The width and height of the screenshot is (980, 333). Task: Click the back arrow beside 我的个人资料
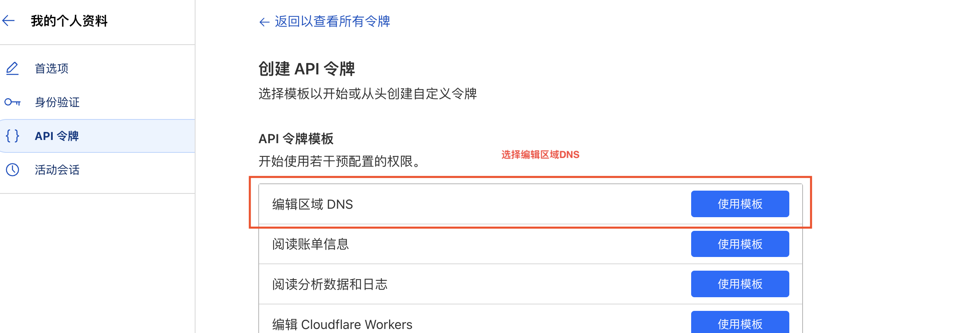pyautogui.click(x=9, y=21)
